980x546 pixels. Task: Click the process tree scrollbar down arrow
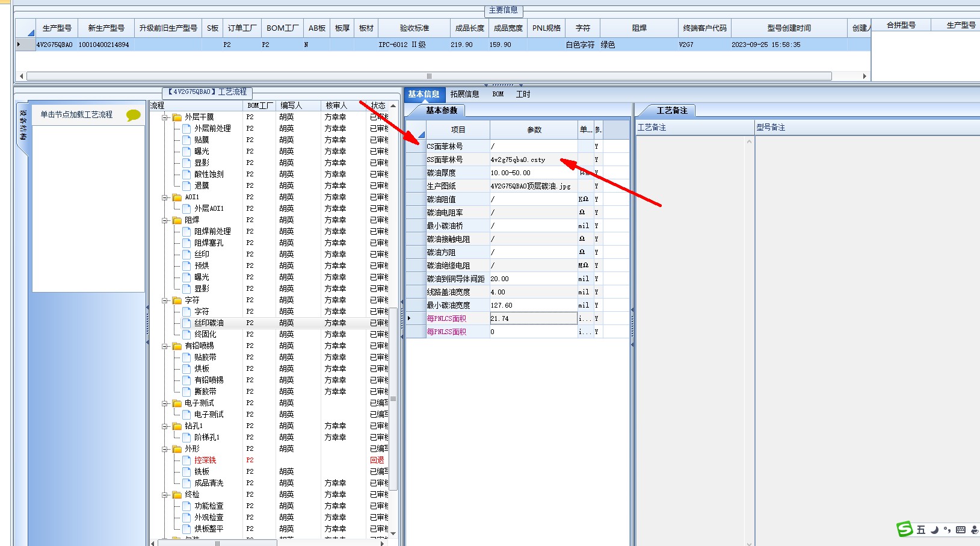(x=393, y=533)
